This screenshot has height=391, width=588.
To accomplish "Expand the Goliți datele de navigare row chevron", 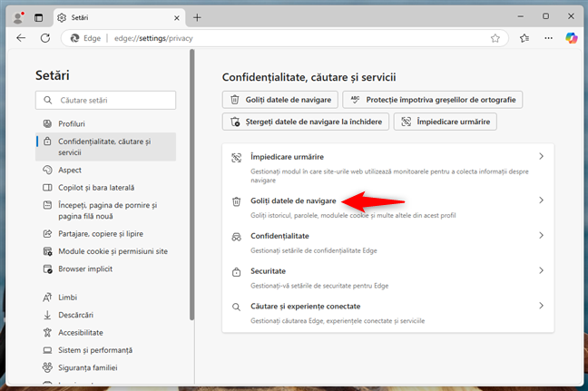I will pyautogui.click(x=541, y=200).
